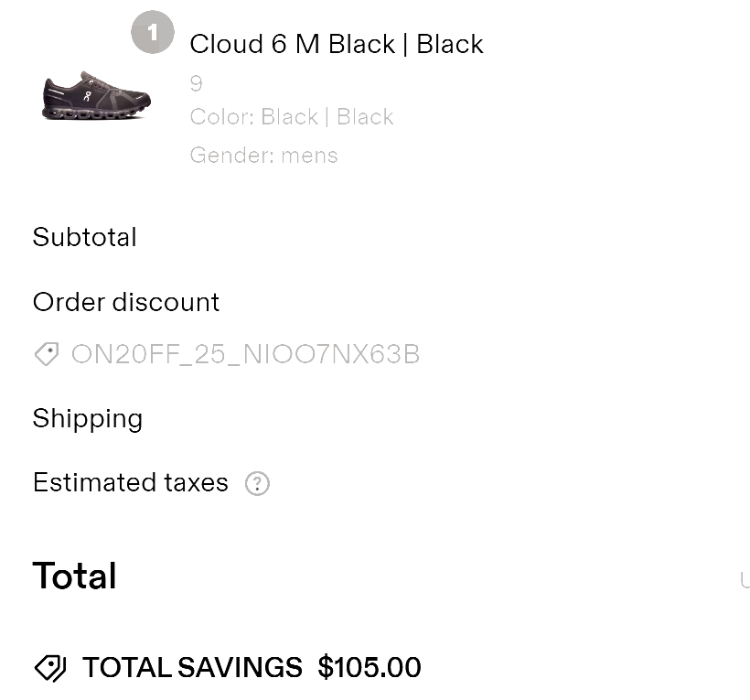Click the Subtotal label
Image resolution: width=750 pixels, height=700 pixels.
coord(85,237)
